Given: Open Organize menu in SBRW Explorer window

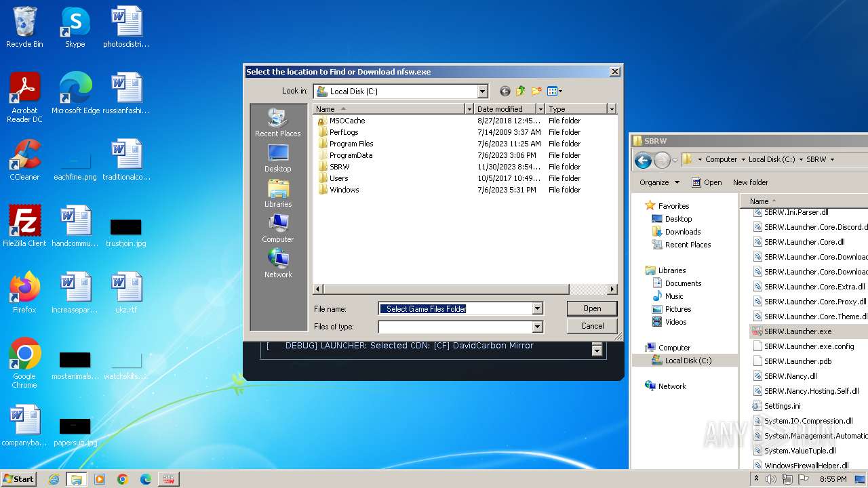Looking at the screenshot, I should coord(659,182).
